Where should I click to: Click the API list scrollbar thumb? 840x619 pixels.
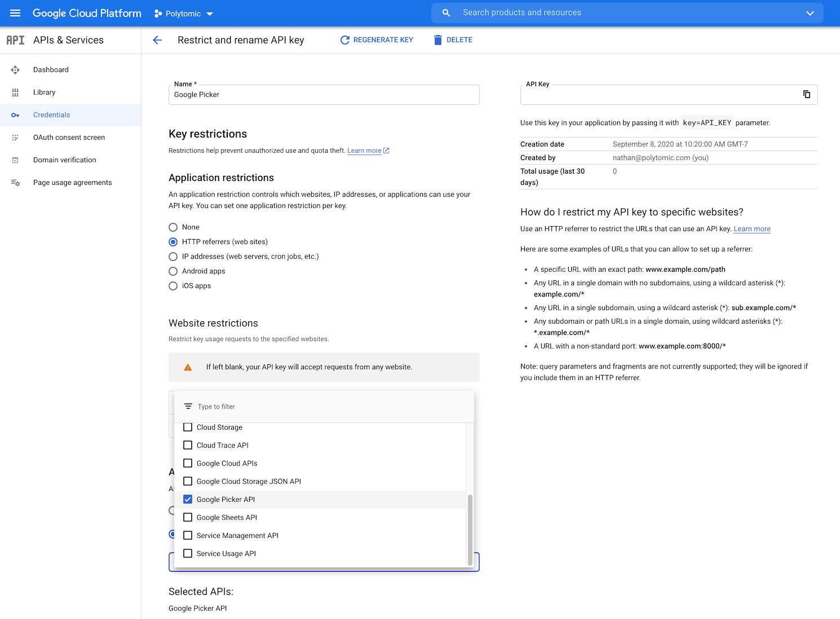pos(470,530)
